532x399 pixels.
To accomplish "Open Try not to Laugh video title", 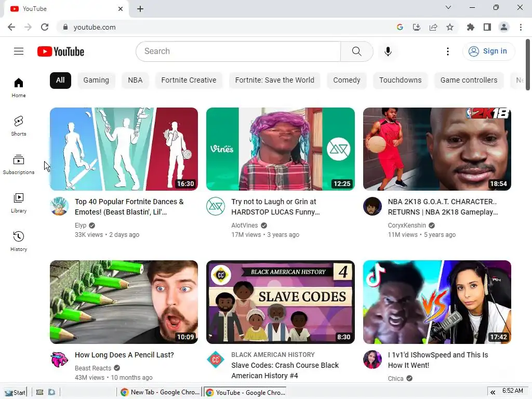I will click(275, 207).
